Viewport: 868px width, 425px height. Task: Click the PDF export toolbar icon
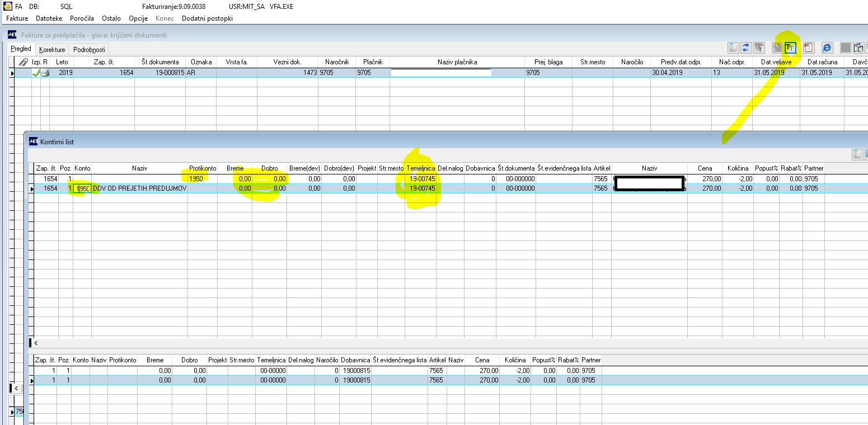[x=808, y=48]
